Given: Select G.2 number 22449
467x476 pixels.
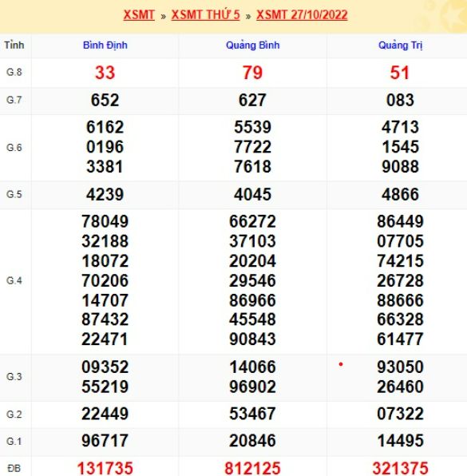Looking at the screenshot, I should [105, 414].
